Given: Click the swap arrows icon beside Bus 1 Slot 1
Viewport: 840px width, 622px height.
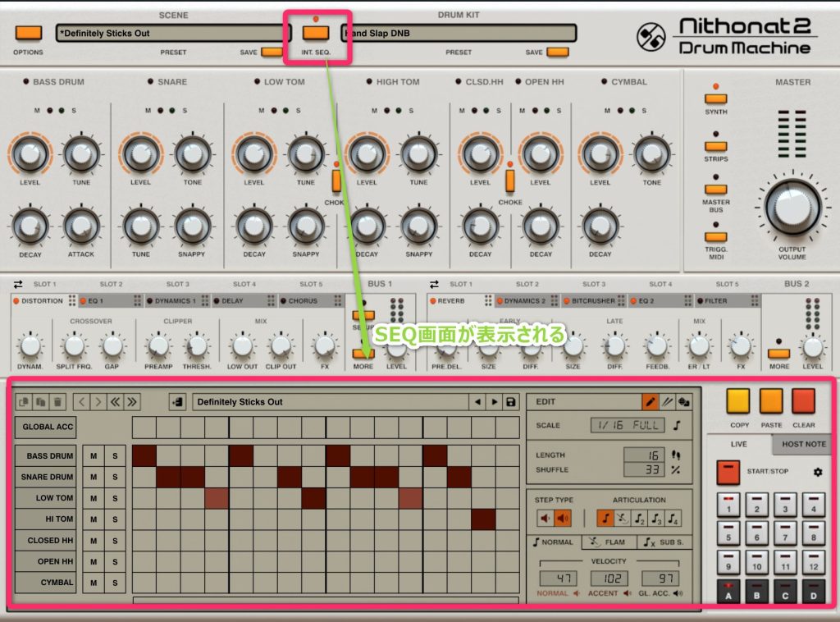Looking at the screenshot, I should 18,285.
